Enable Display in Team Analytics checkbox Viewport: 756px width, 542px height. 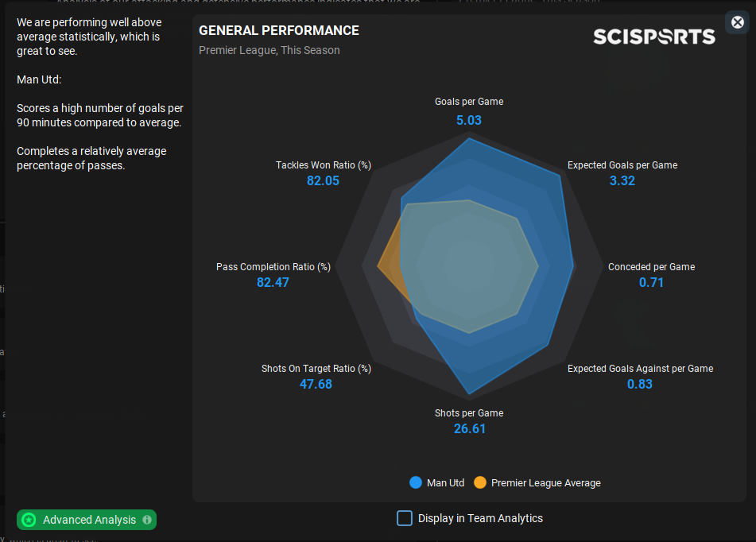point(405,518)
